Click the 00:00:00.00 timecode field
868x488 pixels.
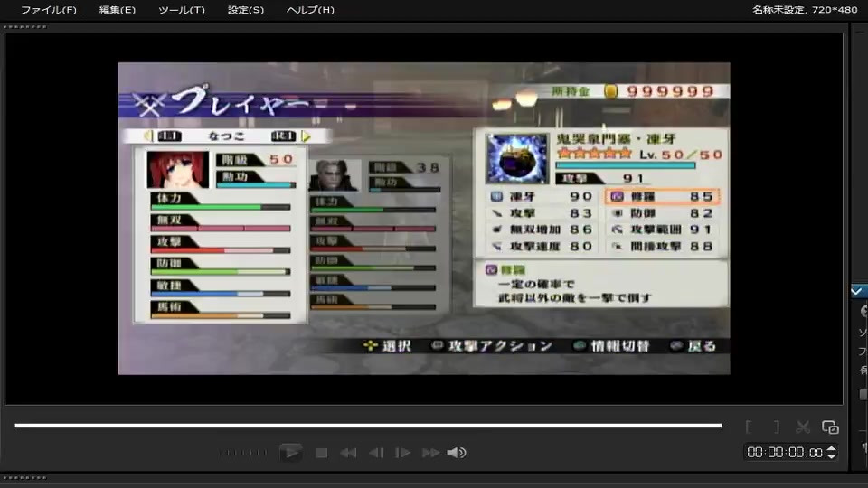[785, 453]
